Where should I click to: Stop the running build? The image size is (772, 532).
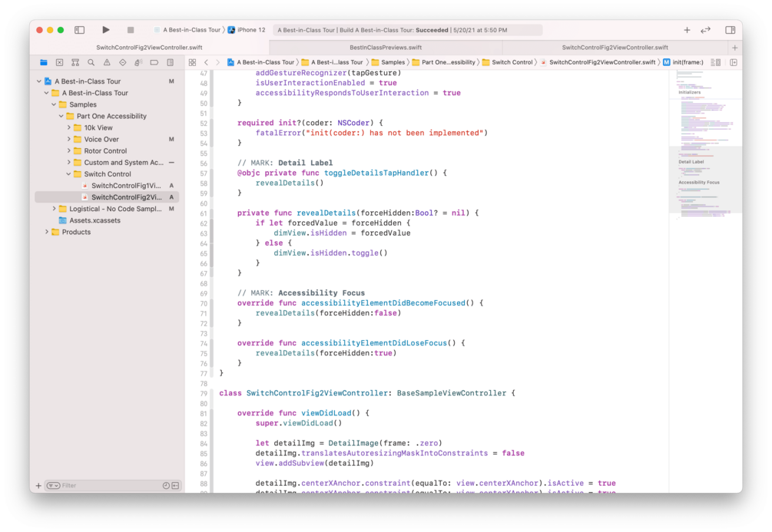[x=131, y=30]
